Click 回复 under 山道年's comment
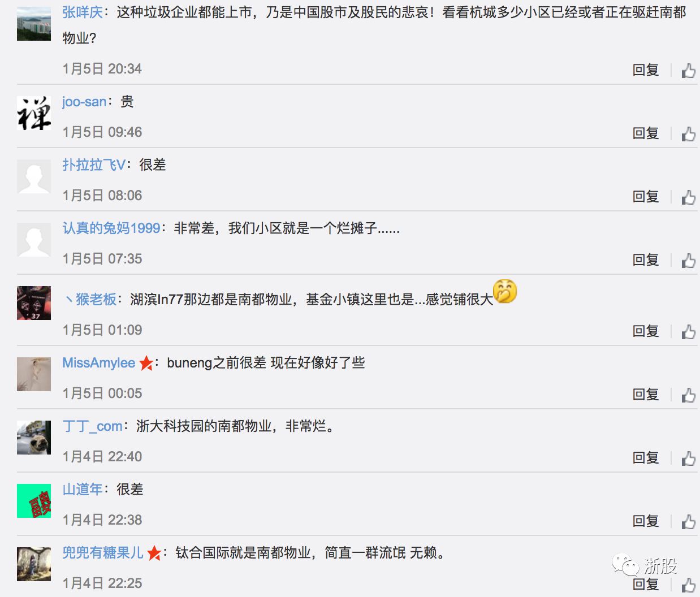This screenshot has height=597, width=700. 646,521
